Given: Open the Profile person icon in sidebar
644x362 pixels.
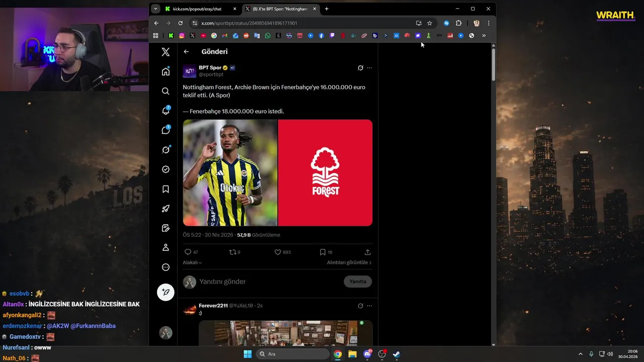Looking at the screenshot, I should [166, 248].
